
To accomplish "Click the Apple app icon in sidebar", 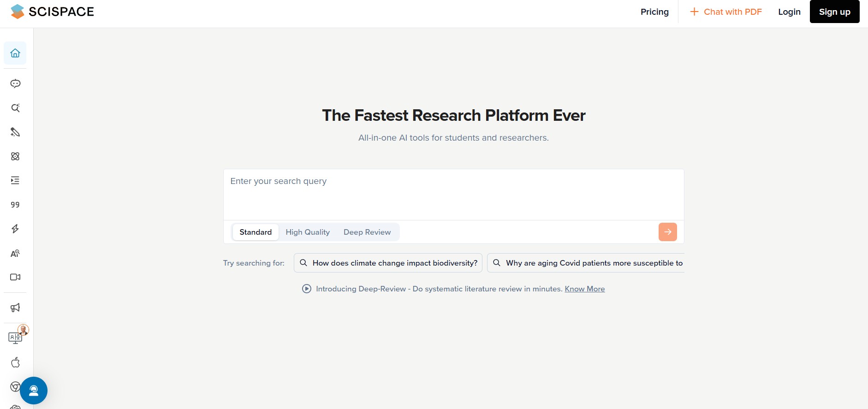I will click(15, 362).
